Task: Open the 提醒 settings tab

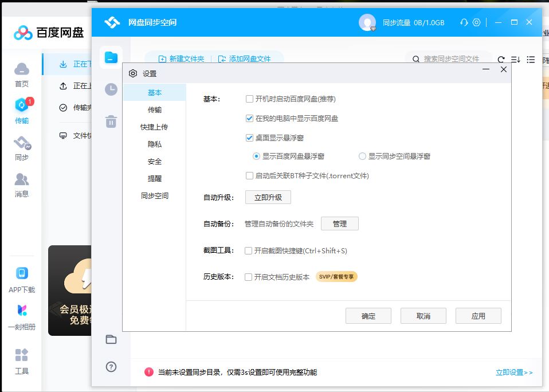Action: click(154, 178)
